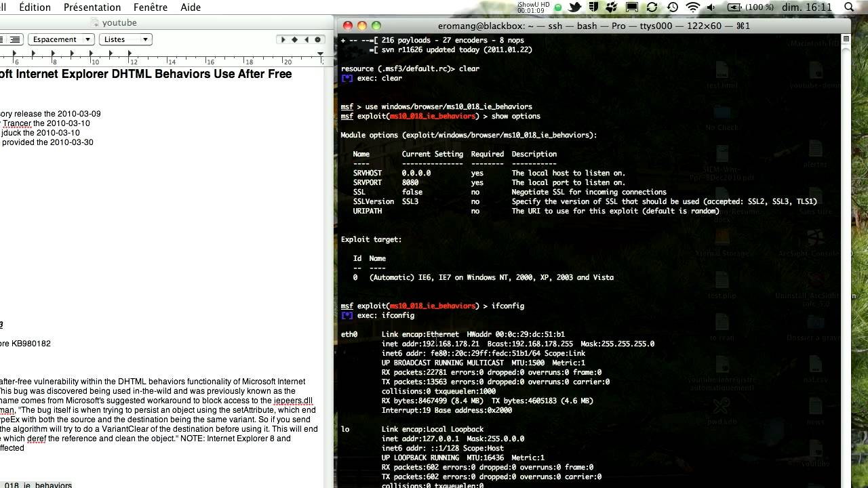Click the volume speaker icon

click(x=713, y=7)
